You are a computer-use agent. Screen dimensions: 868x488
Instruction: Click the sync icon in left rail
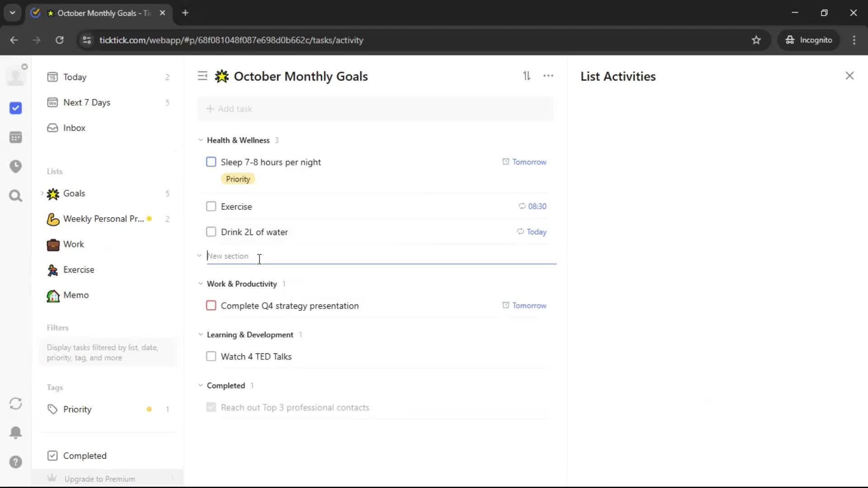pos(16,404)
